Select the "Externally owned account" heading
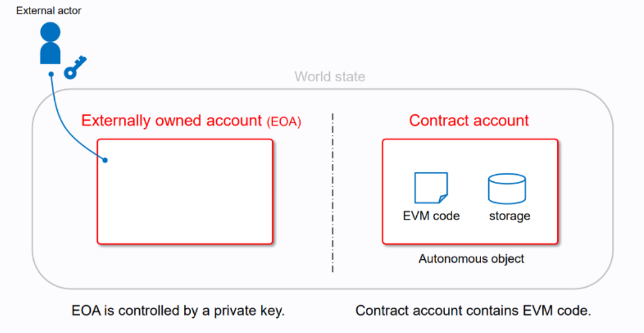 (172, 120)
